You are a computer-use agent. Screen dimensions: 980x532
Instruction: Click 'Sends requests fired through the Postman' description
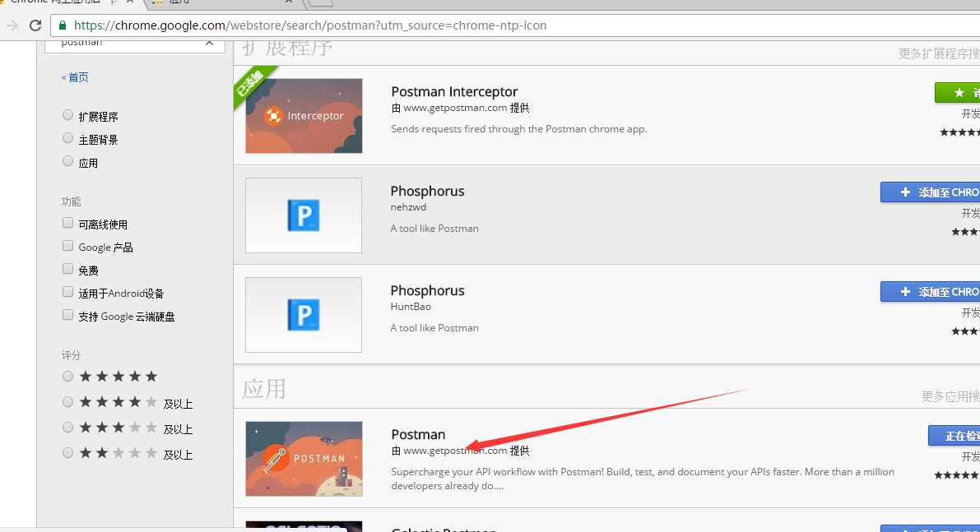(518, 129)
